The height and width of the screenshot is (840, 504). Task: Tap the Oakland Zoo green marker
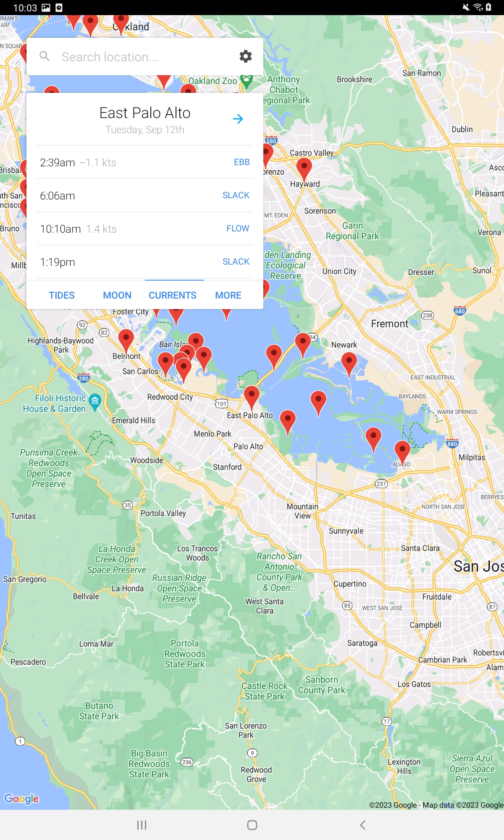(247, 81)
